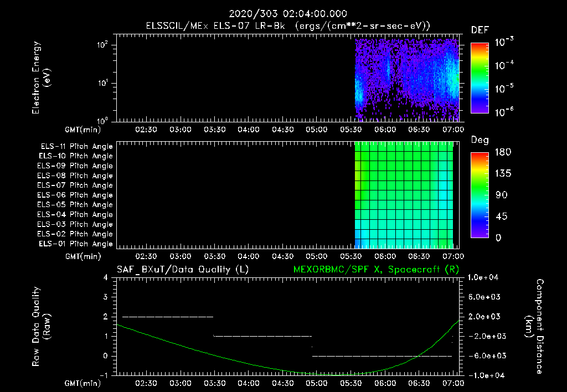The height and width of the screenshot is (392, 567).
Task: Click the electron energy spectrogram data region
Action: pyautogui.click(x=407, y=79)
